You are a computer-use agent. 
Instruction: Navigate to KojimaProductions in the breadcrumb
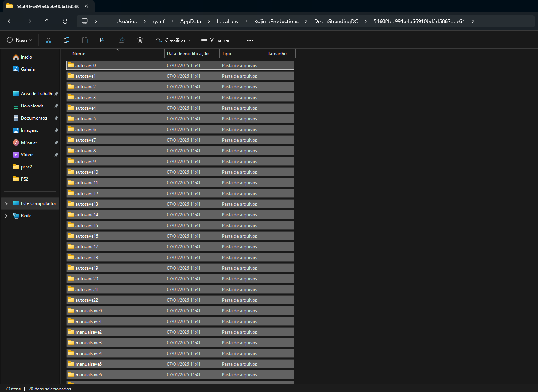(x=276, y=21)
